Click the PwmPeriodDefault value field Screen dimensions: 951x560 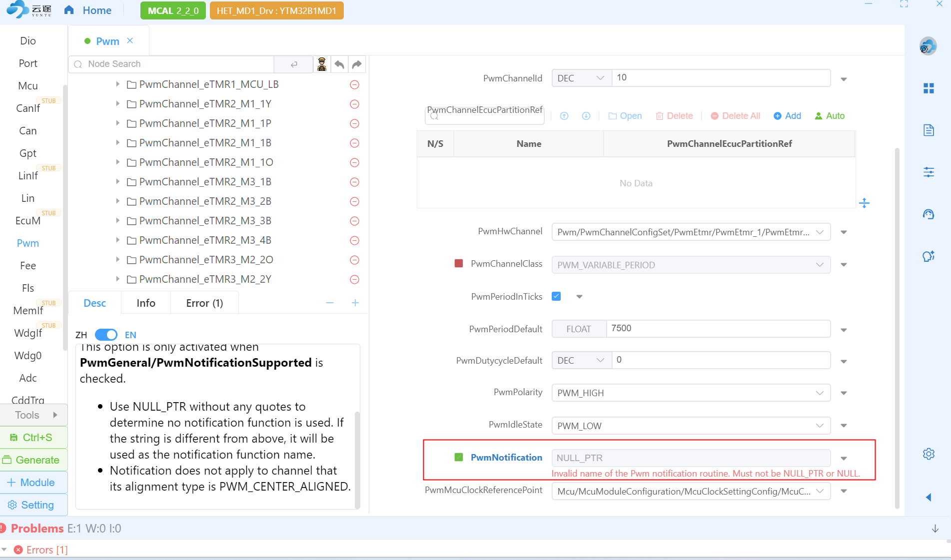[x=718, y=328]
